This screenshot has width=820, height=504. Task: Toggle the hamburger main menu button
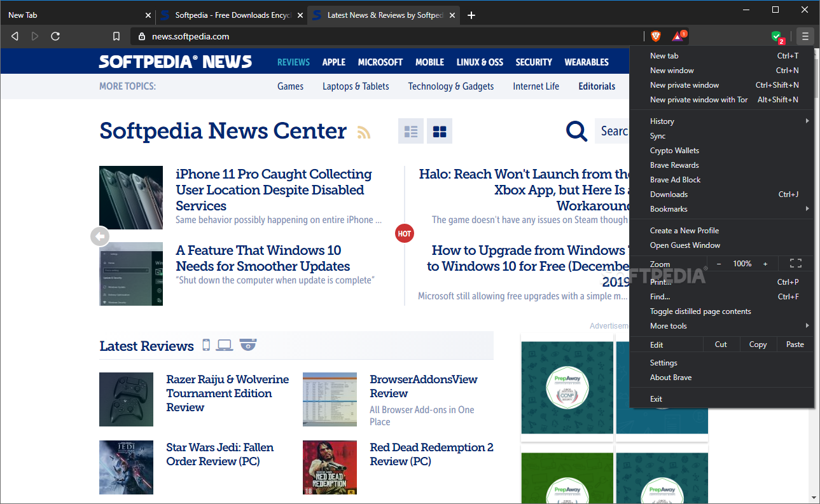coord(805,36)
